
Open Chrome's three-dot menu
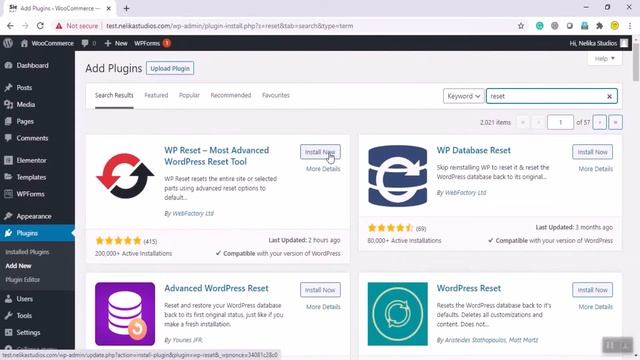(x=630, y=26)
